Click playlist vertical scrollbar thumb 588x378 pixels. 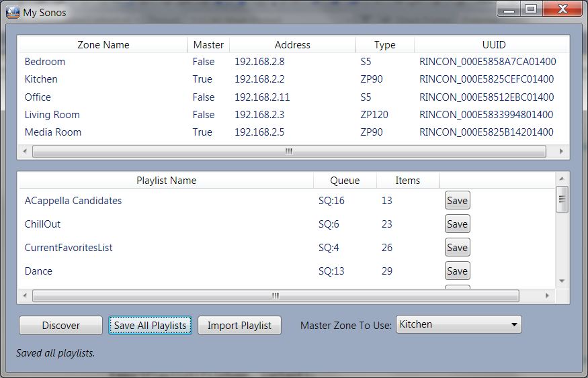click(x=562, y=199)
